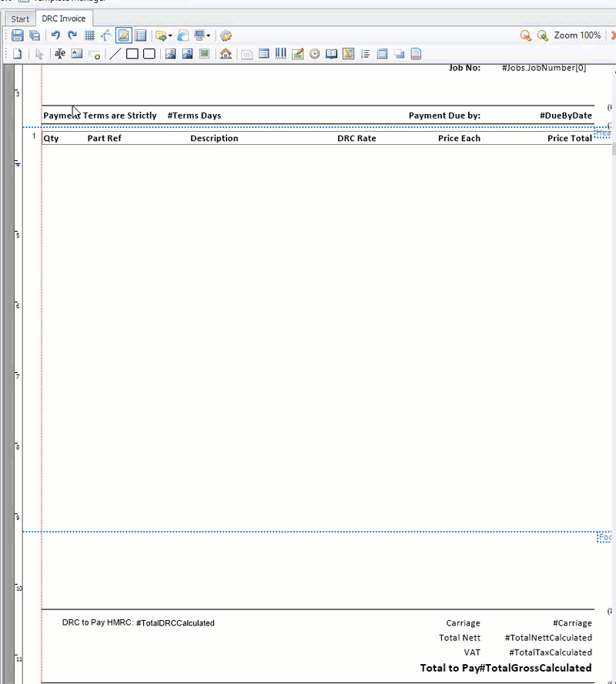616x684 pixels.
Task: Save the DRC Invoice template
Action: (17, 35)
